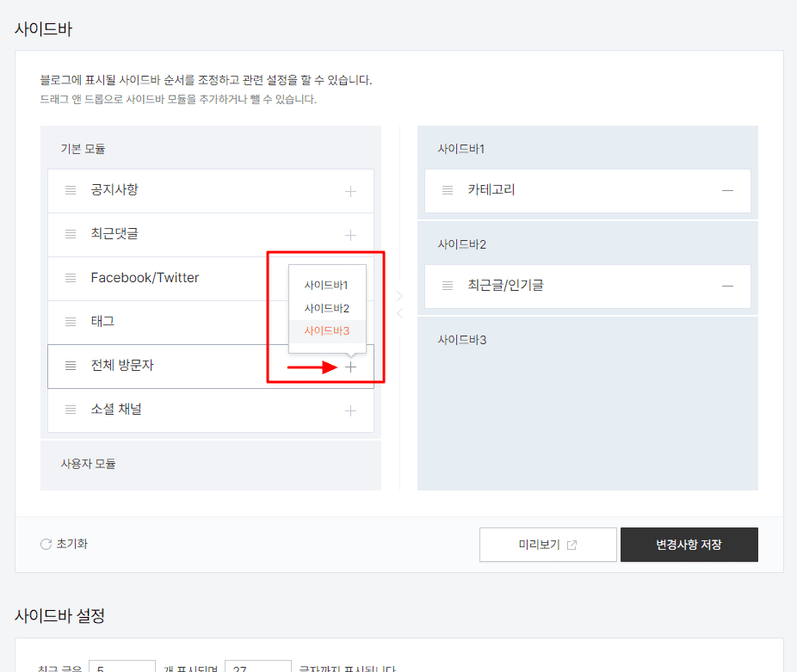Screen dimensions: 797x672
Task: Click the input field showing 5 recent posts
Action: [x=121, y=667]
